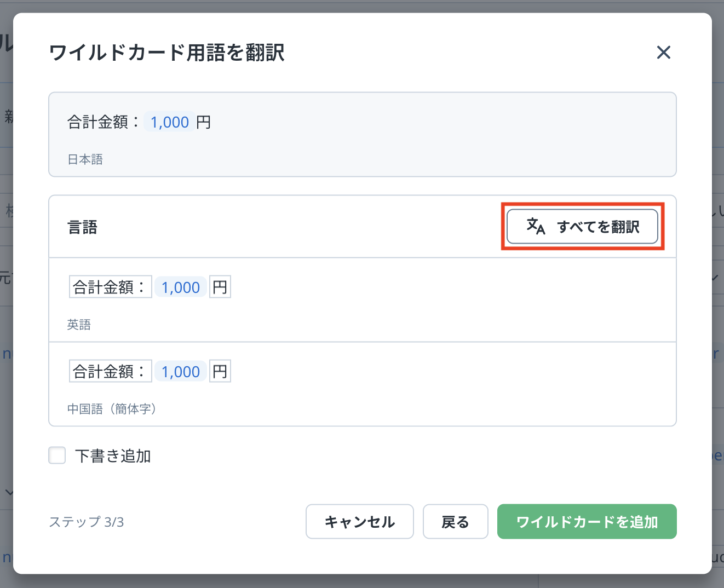Click the 中国語（簡体字）language label
The width and height of the screenshot is (724, 588).
point(112,409)
